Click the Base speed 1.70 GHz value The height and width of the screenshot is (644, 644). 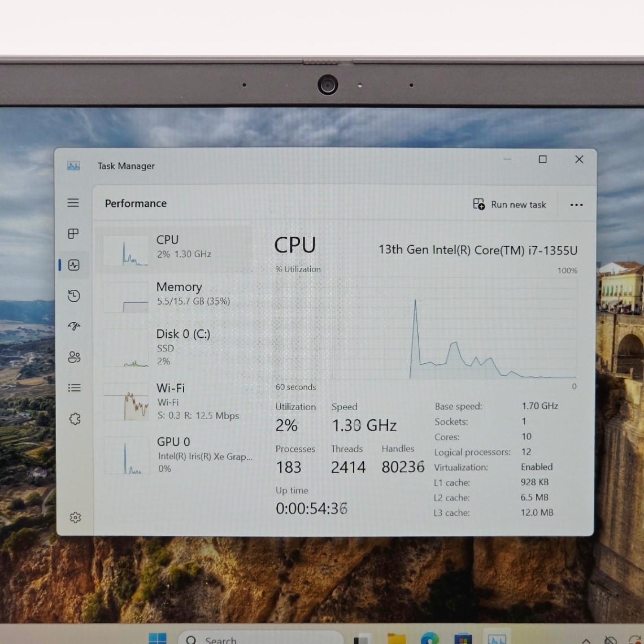coord(539,406)
